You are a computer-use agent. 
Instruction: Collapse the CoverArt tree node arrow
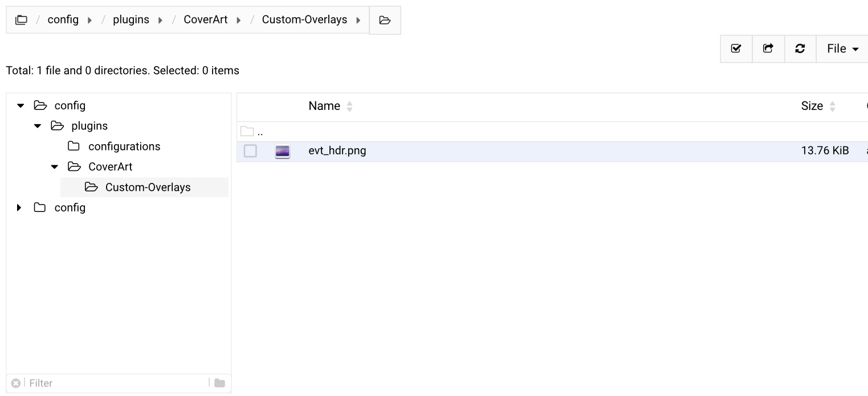[x=55, y=167]
